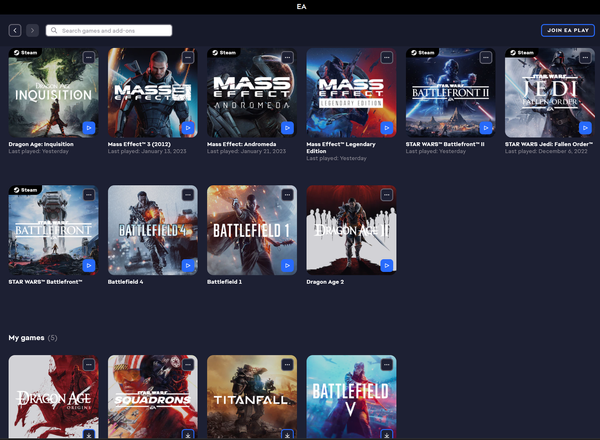Go back with the left arrow button
The width and height of the screenshot is (600, 440).
[x=15, y=30]
